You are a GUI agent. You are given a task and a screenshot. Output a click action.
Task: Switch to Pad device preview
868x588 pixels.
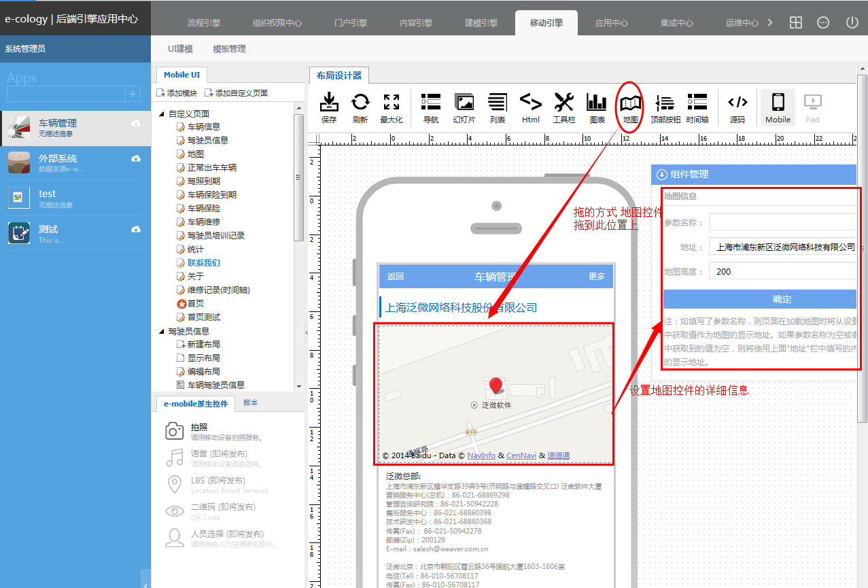pos(812,108)
